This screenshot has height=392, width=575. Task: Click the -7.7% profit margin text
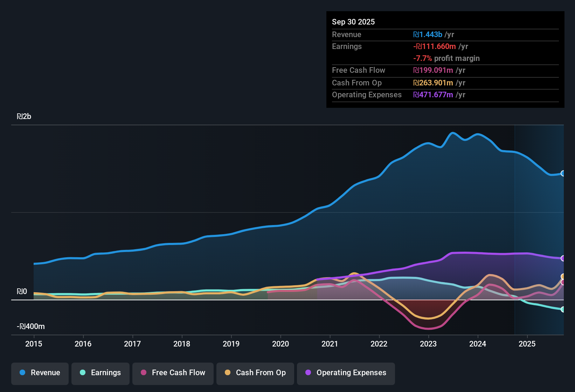[x=446, y=58]
